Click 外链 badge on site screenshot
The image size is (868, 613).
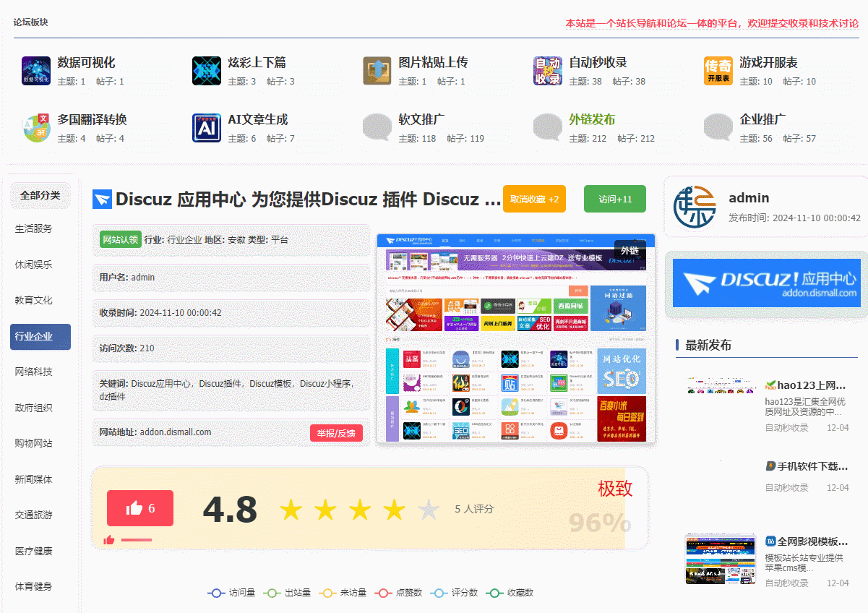point(629,251)
